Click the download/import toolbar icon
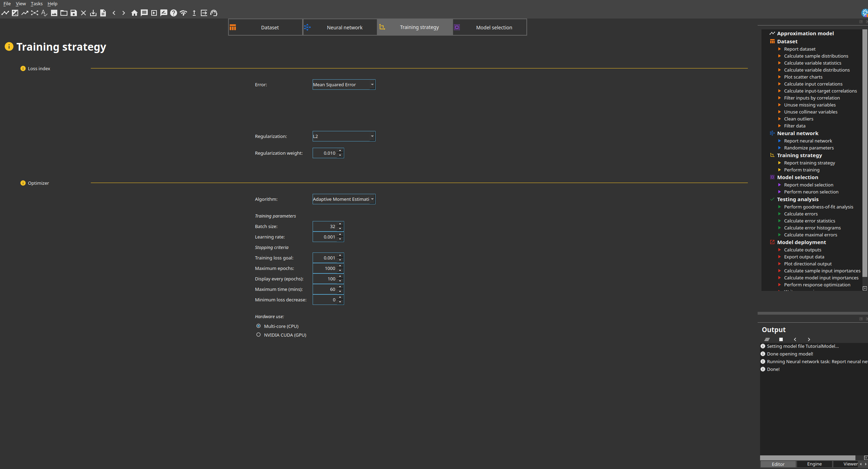Image resolution: width=868 pixels, height=469 pixels. 93,13
